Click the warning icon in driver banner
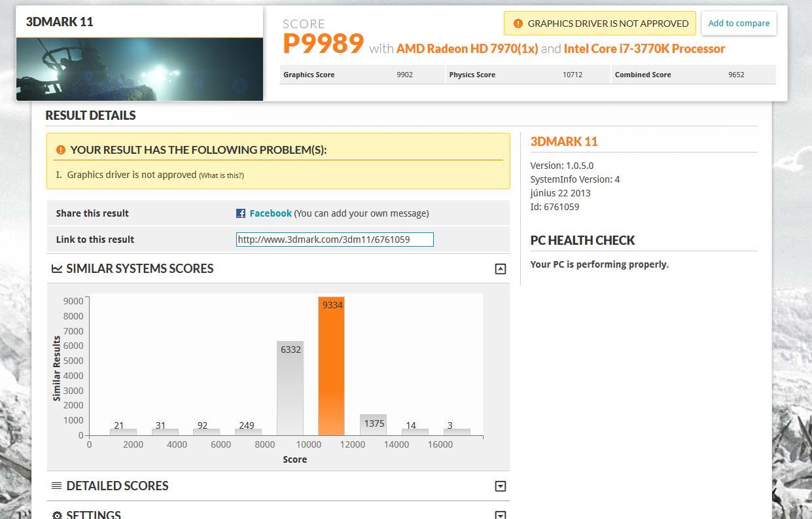Screen dimensions: 812x519 (518, 24)
